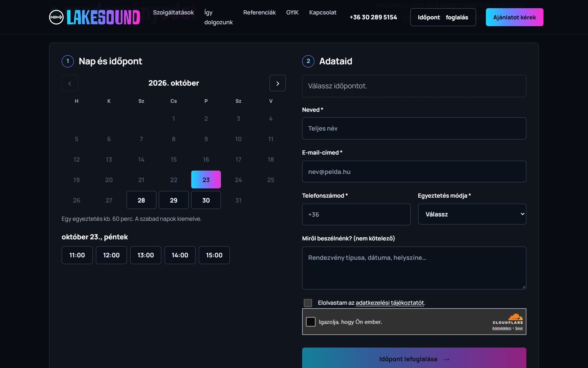Viewport: 588px width, 368px height.
Task: Click the Időpont foglalás header button
Action: click(443, 17)
